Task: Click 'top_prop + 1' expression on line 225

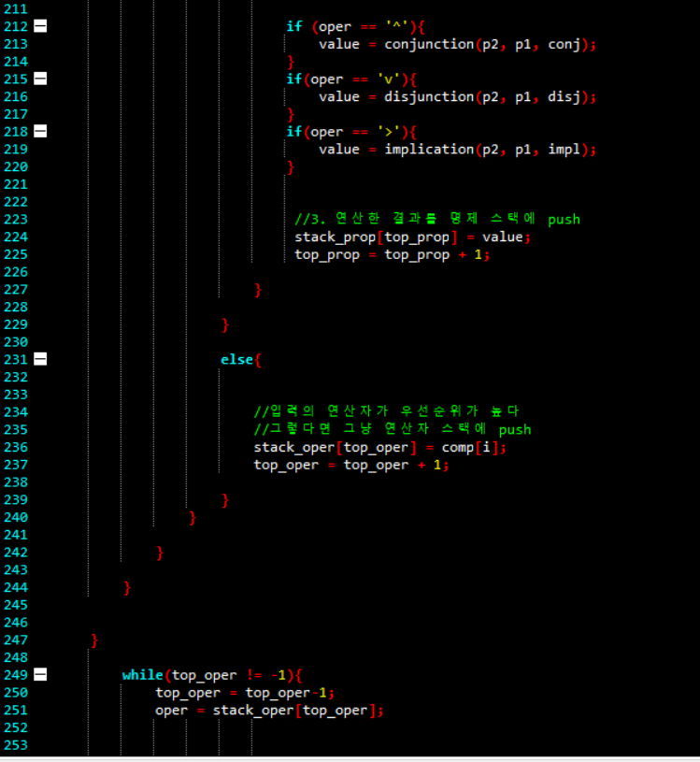Action: [434, 254]
